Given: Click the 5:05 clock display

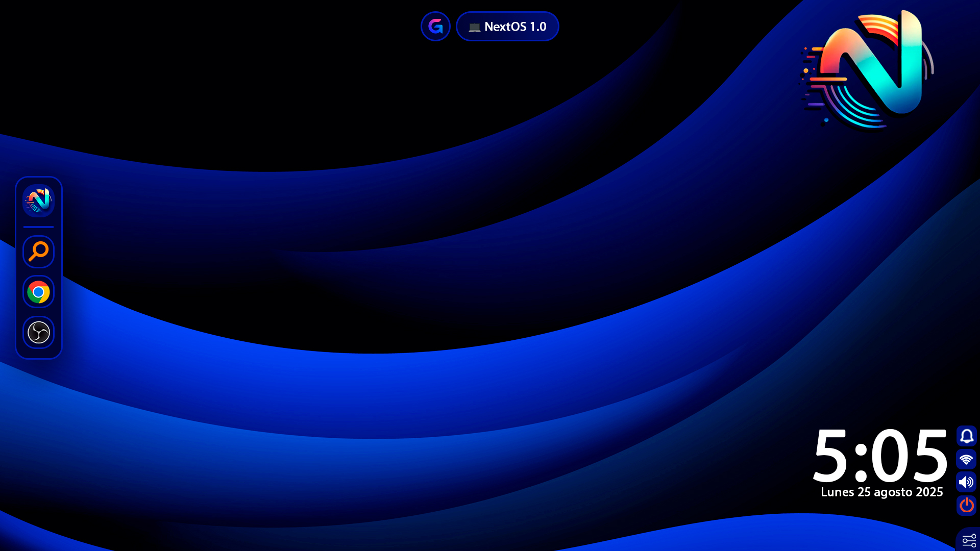Looking at the screenshot, I should [x=880, y=456].
